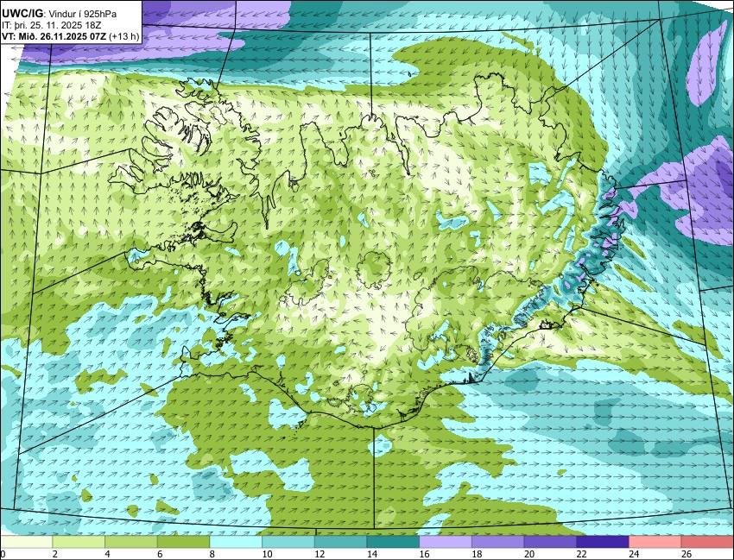Select dark purple legend swatch between 22 and 24
Viewport: 734px width, 560px height.
(x=603, y=542)
